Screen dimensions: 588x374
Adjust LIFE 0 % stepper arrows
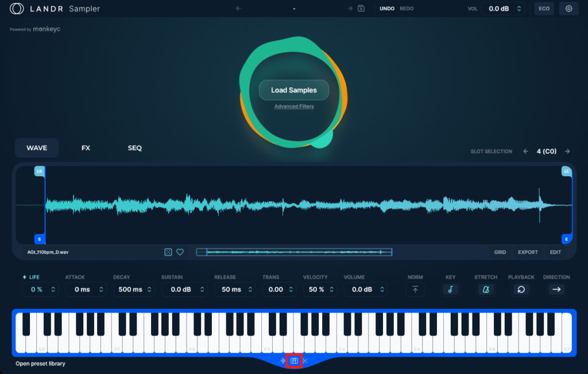tap(53, 289)
